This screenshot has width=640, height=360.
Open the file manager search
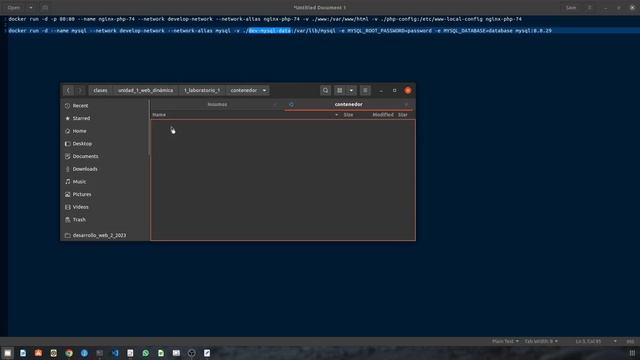(325, 90)
